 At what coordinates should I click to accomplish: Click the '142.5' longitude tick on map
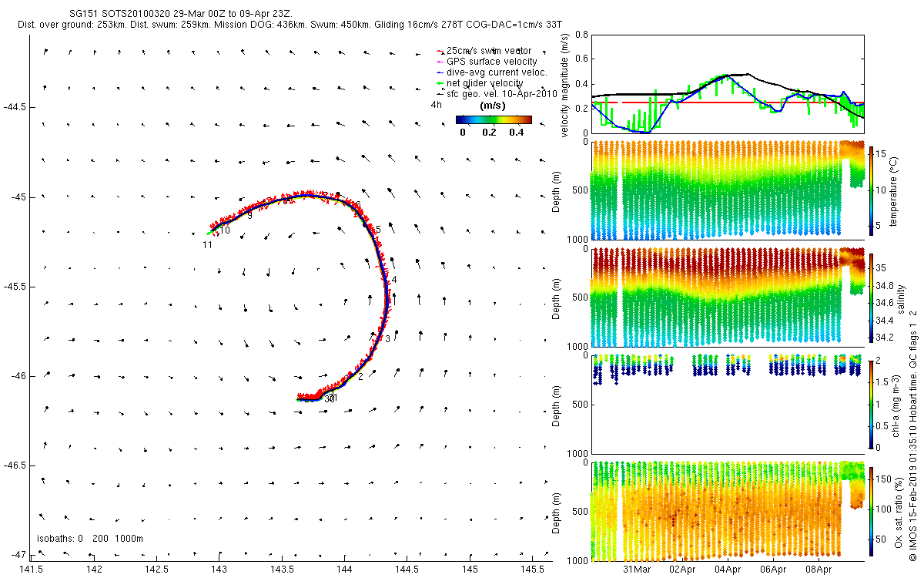pyautogui.click(x=157, y=570)
